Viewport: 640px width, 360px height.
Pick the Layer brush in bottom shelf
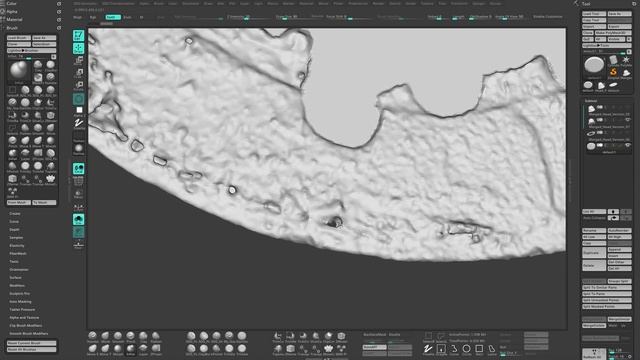143,349
